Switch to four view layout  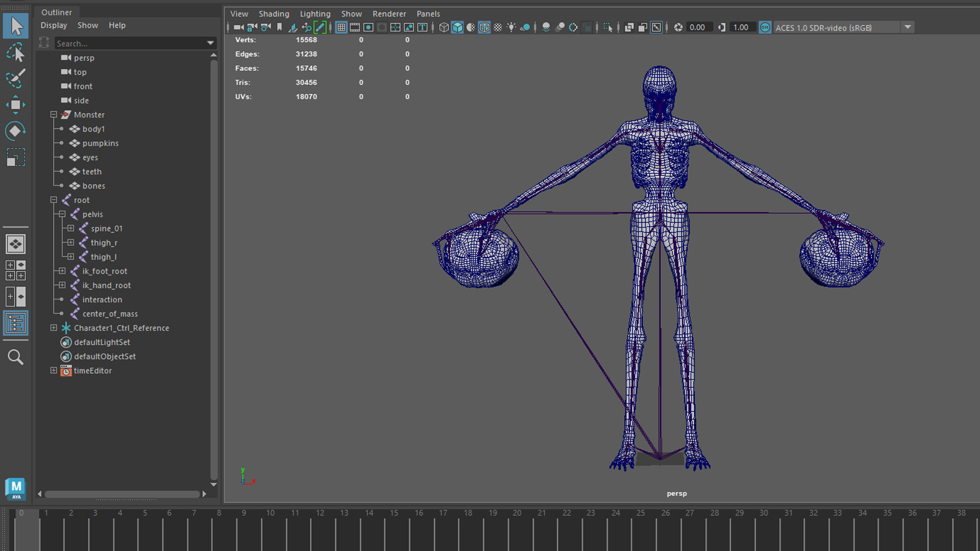tap(16, 270)
